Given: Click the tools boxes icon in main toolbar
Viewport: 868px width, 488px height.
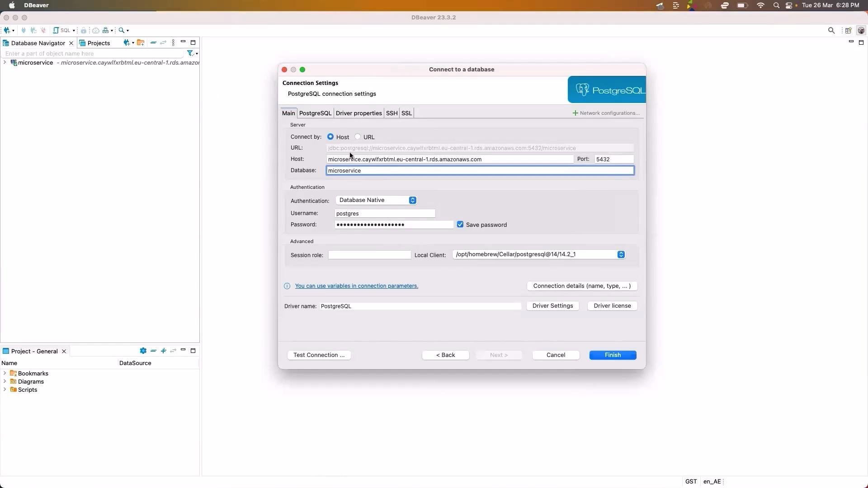Looking at the screenshot, I should point(105,30).
